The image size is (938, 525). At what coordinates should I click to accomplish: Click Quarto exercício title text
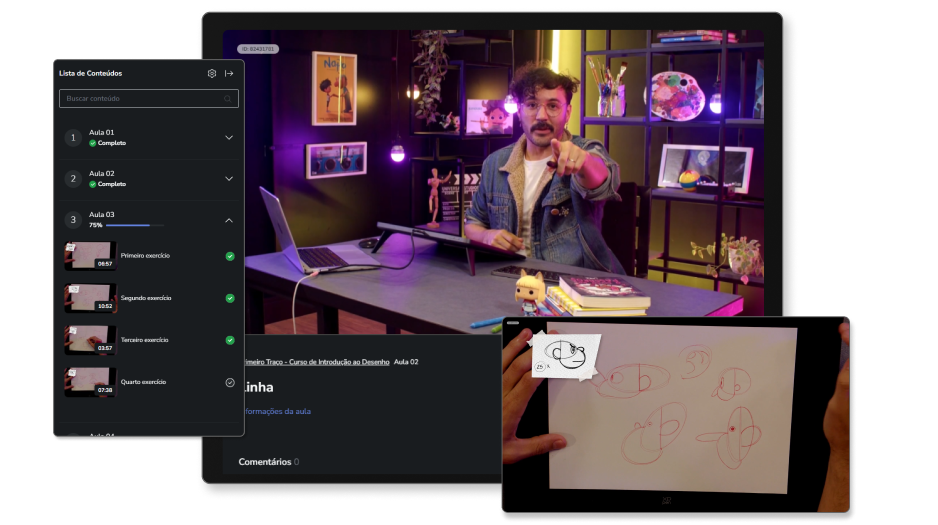(x=144, y=382)
